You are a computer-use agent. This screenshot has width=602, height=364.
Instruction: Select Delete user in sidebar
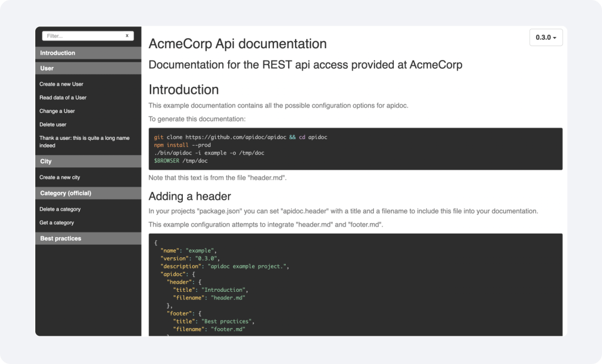coord(53,124)
